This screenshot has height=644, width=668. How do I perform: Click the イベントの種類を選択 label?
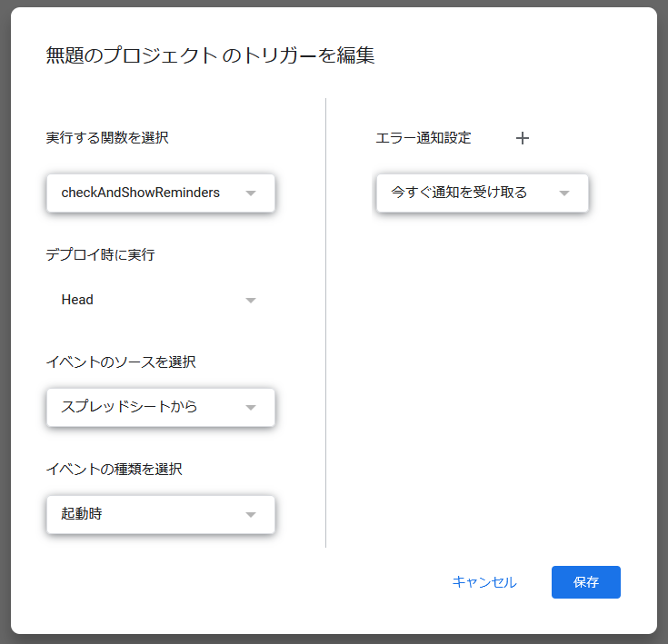[x=115, y=469]
